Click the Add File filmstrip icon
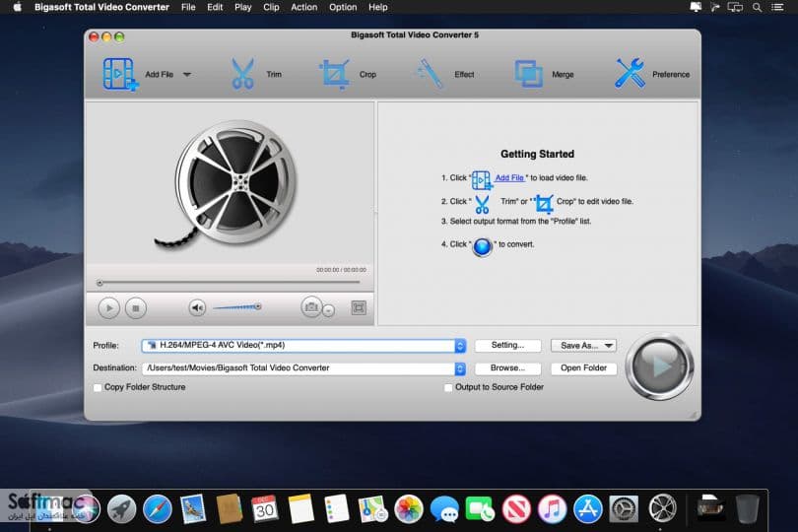This screenshot has height=532, width=798. [x=120, y=74]
